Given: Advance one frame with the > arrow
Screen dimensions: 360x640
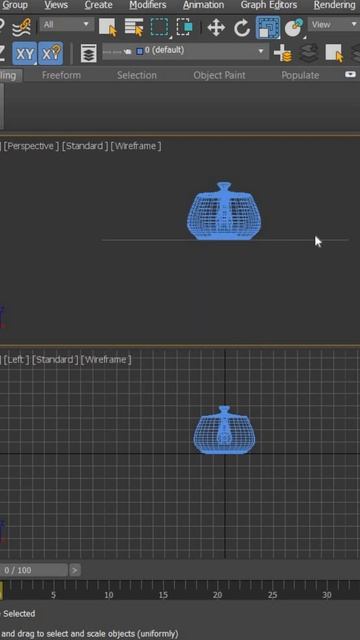Looking at the screenshot, I should (75, 570).
